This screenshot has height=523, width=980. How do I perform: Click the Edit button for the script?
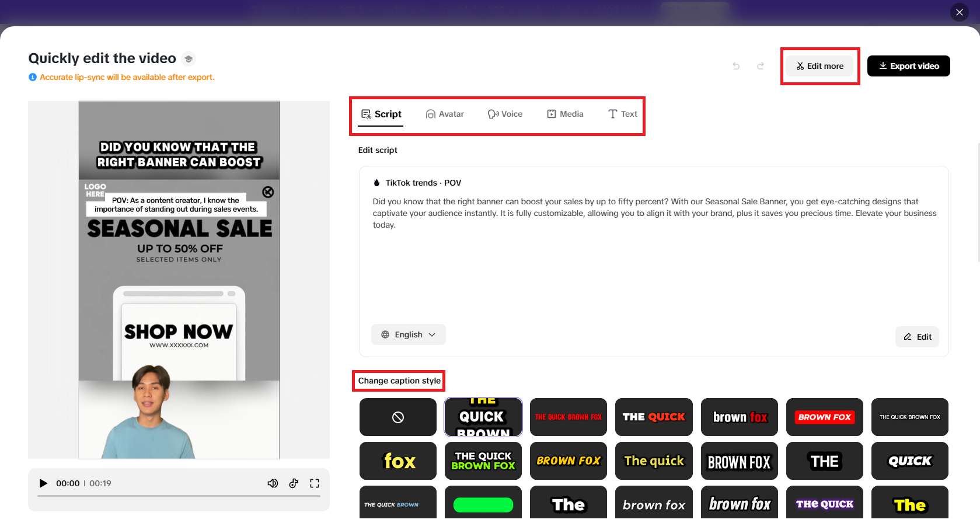tap(918, 337)
